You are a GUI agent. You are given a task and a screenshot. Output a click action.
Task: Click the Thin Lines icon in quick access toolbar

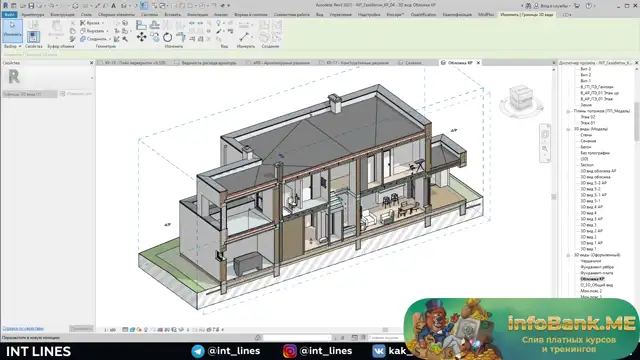pos(144,5)
